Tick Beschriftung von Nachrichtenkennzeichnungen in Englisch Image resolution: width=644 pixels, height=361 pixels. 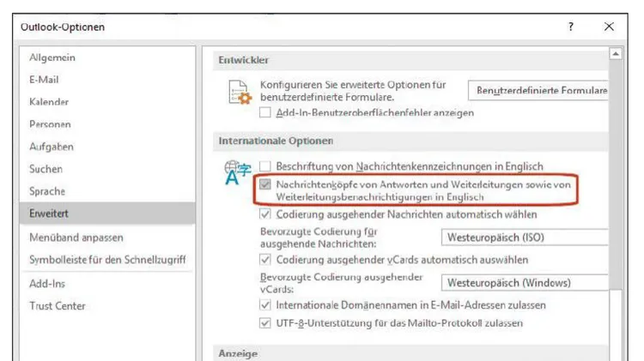pos(265,166)
